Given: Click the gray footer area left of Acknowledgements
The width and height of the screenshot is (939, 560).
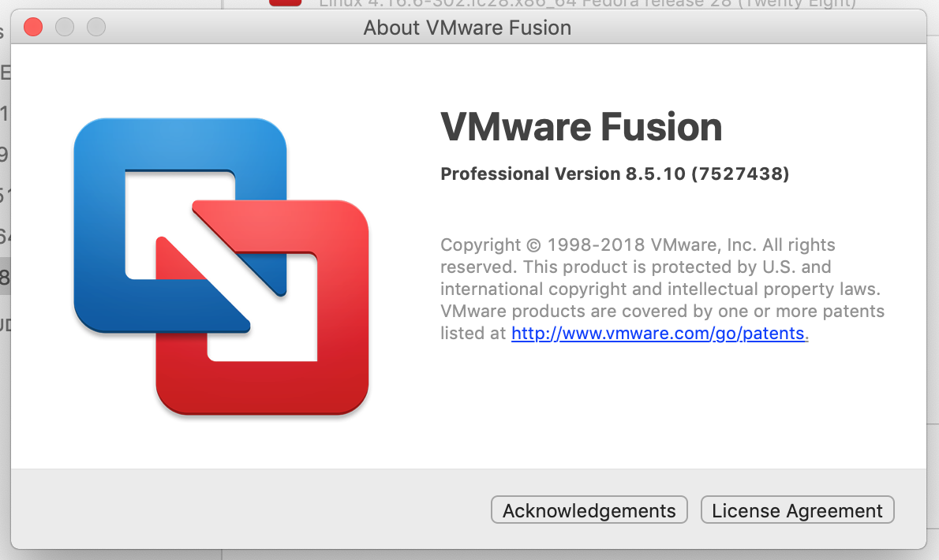Looking at the screenshot, I should click(x=250, y=509).
